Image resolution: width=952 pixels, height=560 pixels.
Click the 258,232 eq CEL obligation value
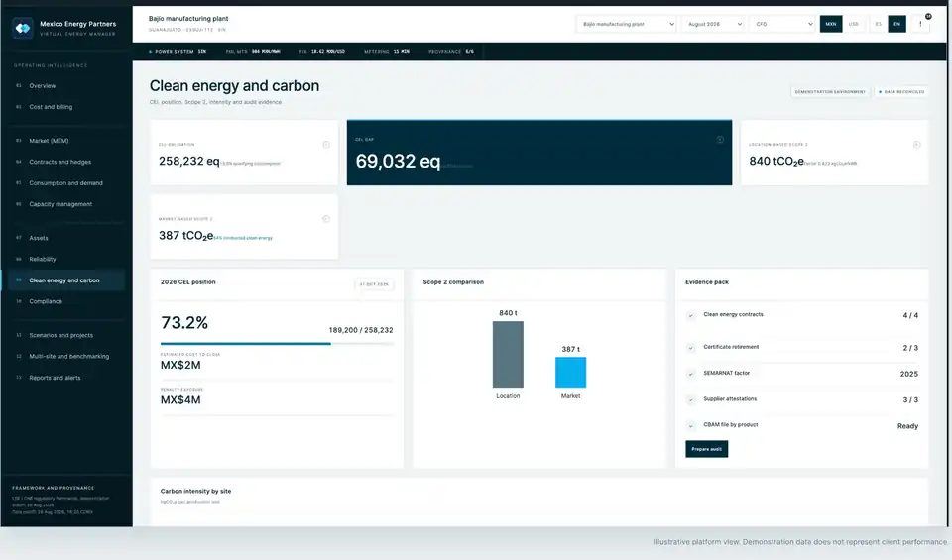point(188,161)
